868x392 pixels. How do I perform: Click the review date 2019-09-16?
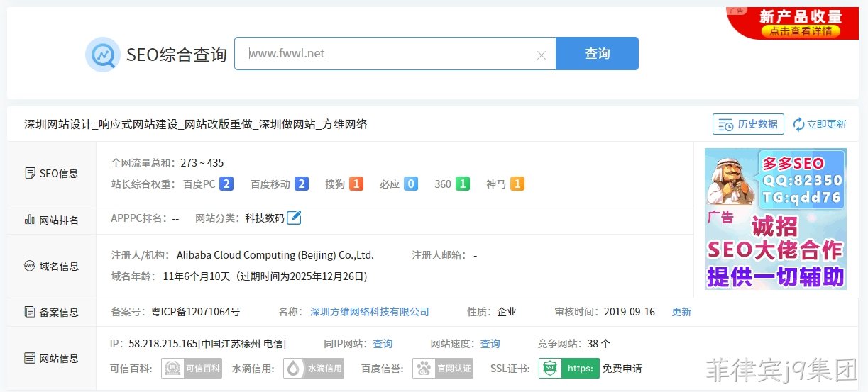pos(630,312)
